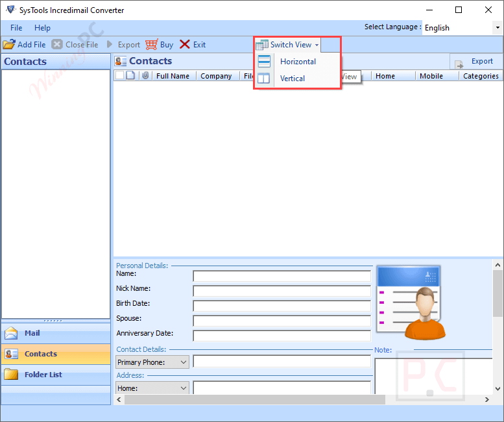Open the Help menu
The height and width of the screenshot is (422, 504).
coord(42,28)
